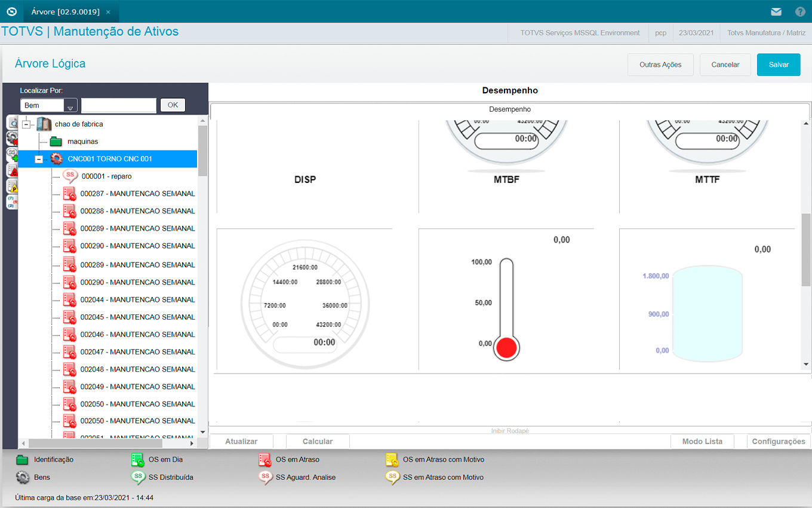Click the MTBF gauge label
The width and height of the screenshot is (812, 508).
coord(506,179)
